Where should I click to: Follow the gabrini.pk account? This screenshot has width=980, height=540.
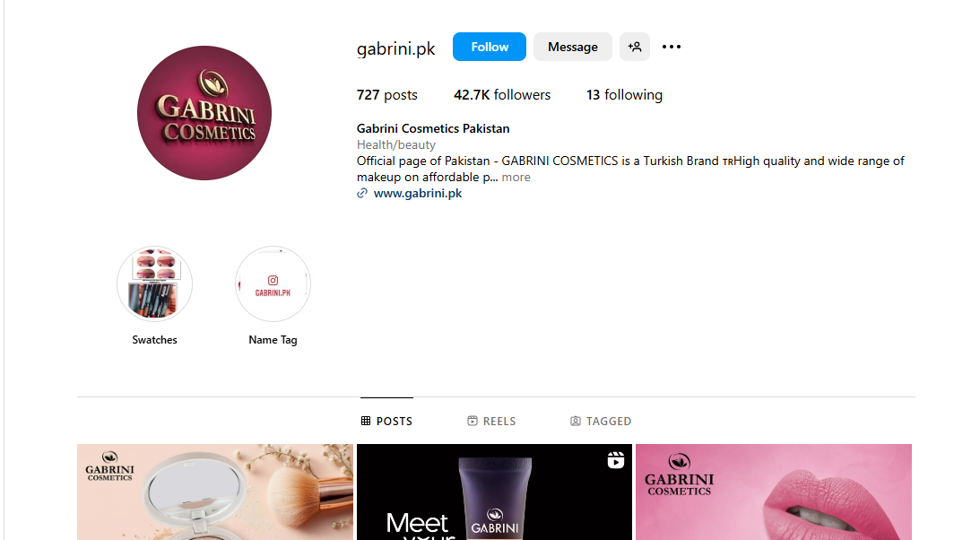point(490,47)
